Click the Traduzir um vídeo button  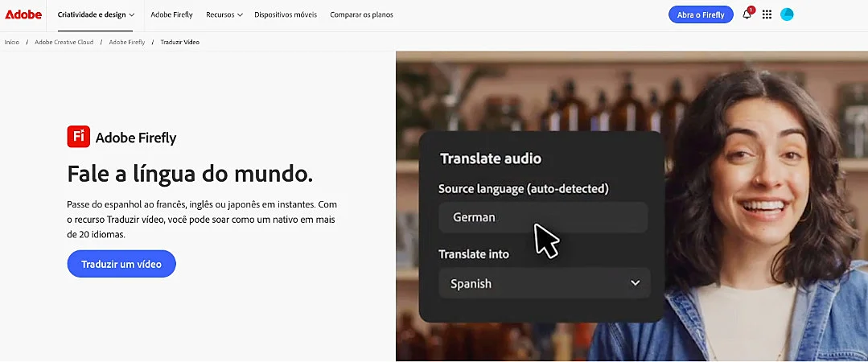coord(121,264)
